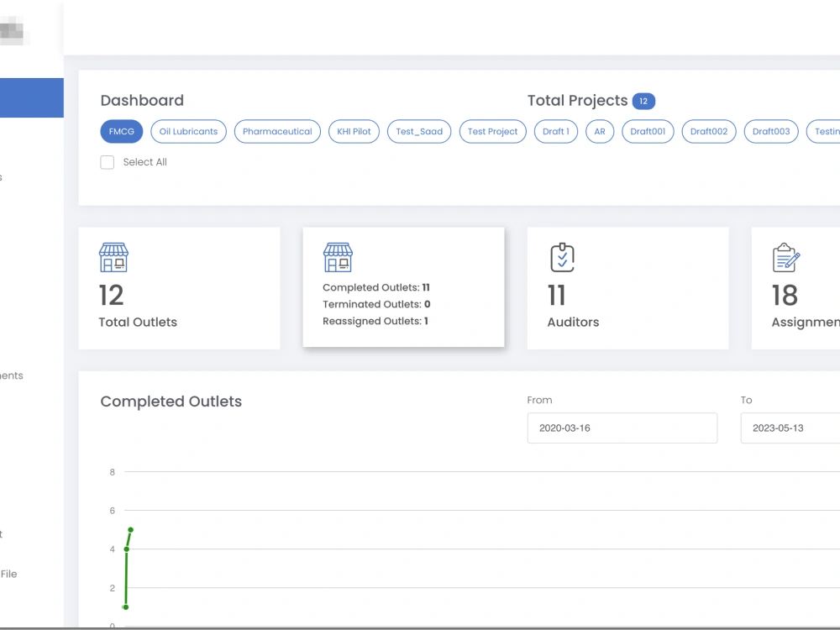Click the chart data point at value 4
Image resolution: width=840 pixels, height=630 pixels.
click(x=127, y=549)
